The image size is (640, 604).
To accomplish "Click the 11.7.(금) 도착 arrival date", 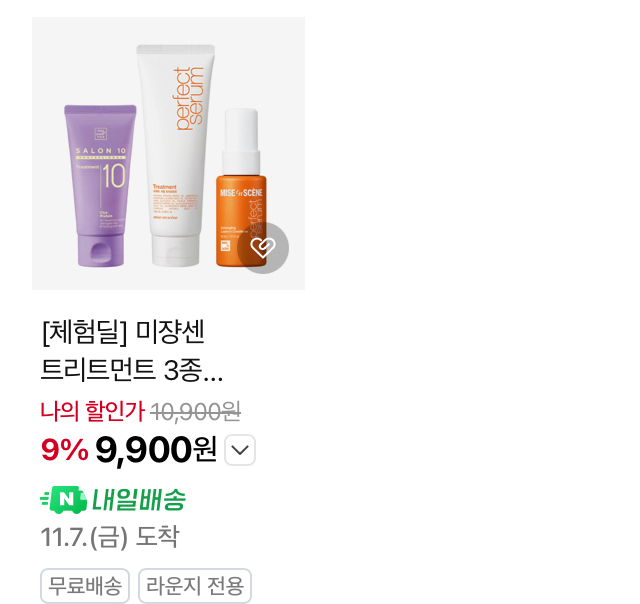I will click(110, 537).
